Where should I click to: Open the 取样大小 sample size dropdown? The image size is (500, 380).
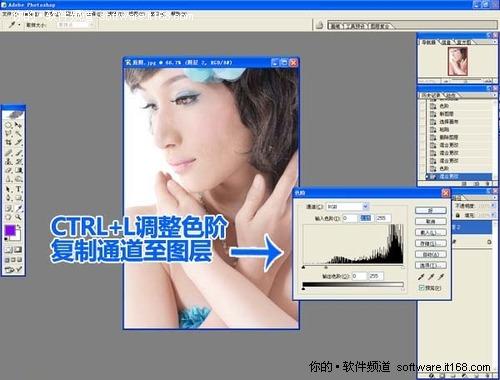click(75, 25)
